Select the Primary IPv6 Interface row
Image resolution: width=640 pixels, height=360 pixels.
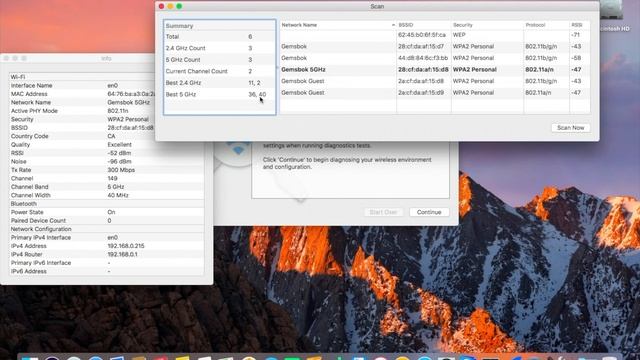coord(106,263)
